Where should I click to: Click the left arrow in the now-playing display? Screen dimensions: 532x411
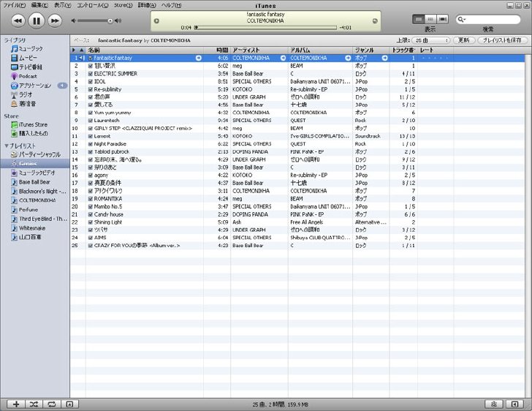point(156,21)
